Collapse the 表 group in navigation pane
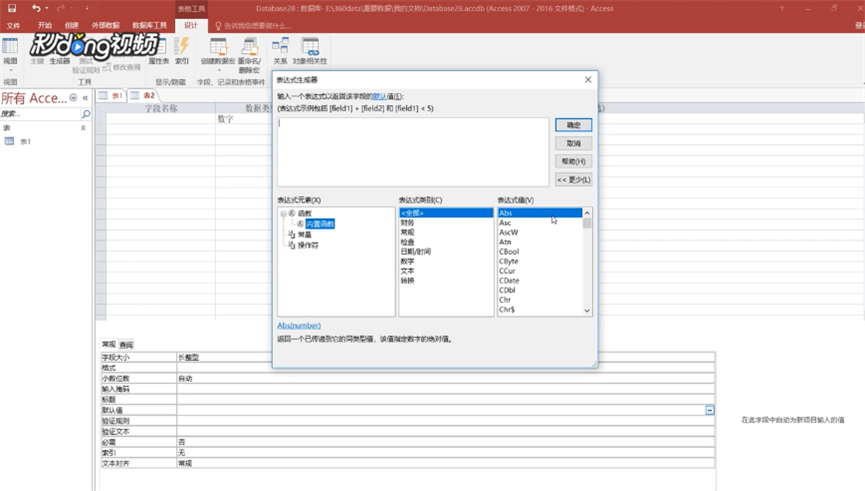 click(83, 127)
